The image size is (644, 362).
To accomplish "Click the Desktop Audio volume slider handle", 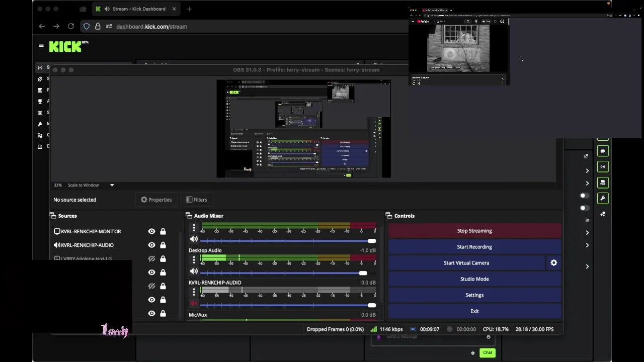I will (363, 273).
